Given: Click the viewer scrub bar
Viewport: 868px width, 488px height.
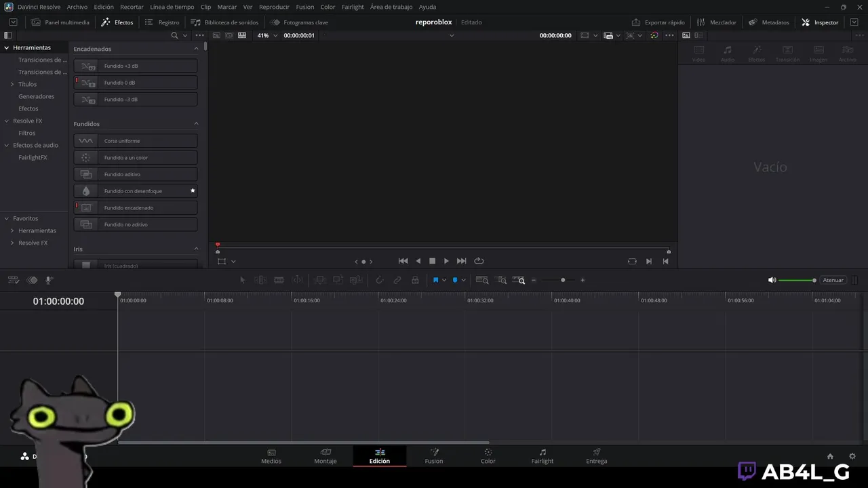Looking at the screenshot, I should tap(443, 249).
